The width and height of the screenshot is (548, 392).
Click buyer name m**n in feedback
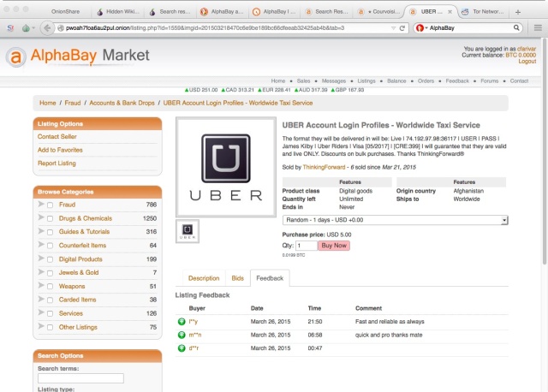(x=195, y=335)
